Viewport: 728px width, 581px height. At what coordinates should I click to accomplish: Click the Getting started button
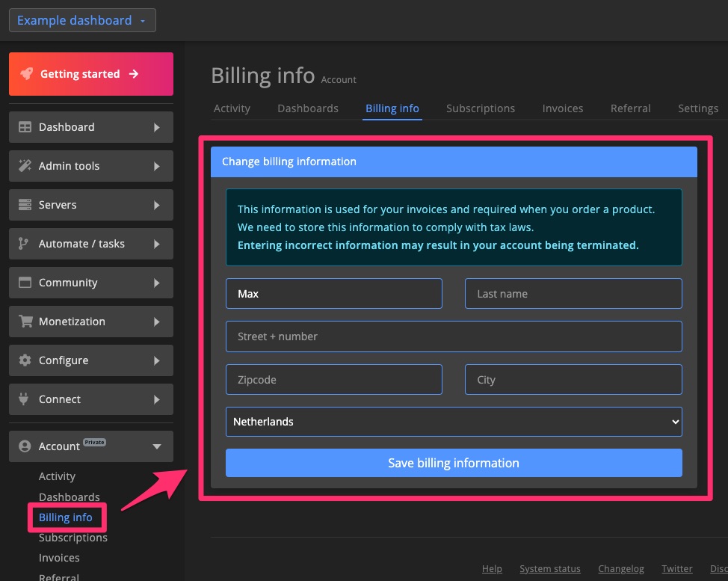90,74
